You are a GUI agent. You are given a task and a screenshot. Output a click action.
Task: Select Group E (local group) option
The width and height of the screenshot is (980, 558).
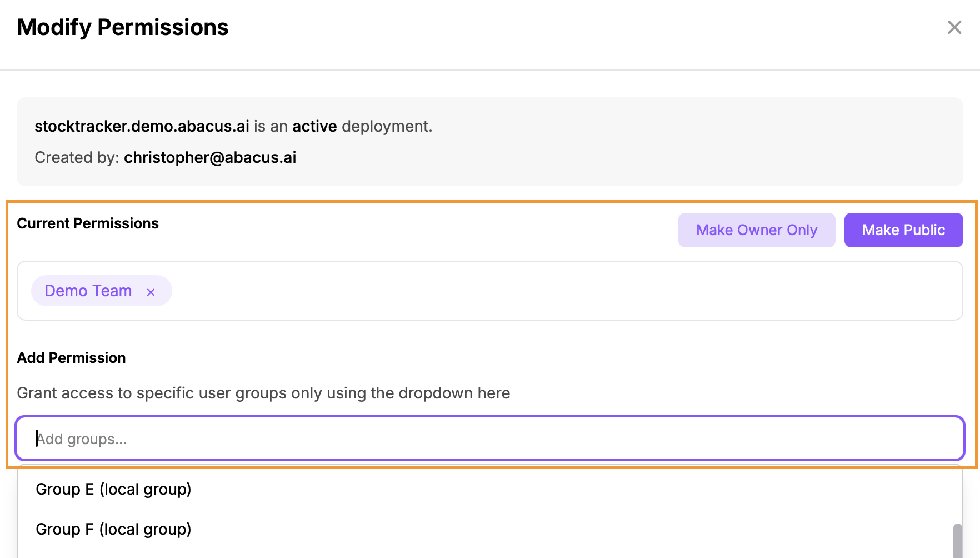(x=113, y=489)
